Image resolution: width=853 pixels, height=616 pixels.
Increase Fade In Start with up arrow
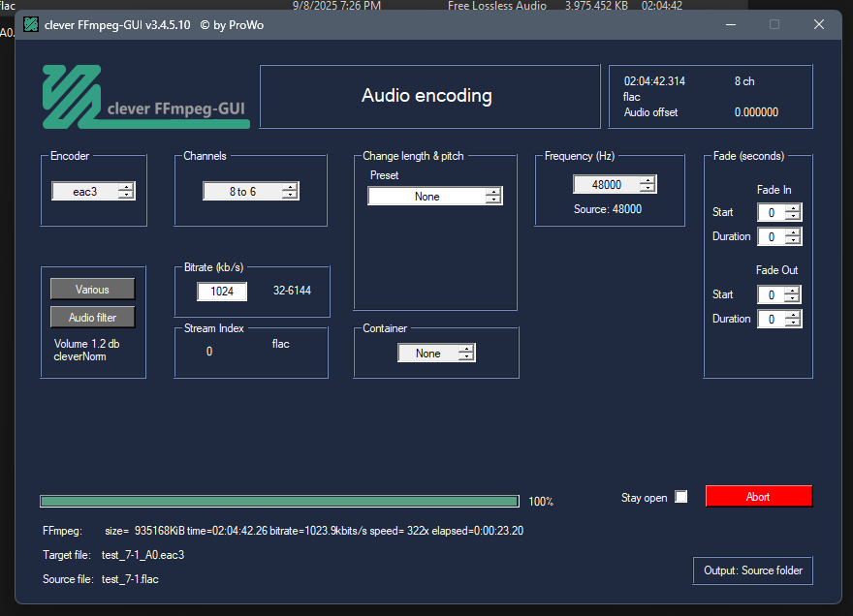pyautogui.click(x=794, y=208)
